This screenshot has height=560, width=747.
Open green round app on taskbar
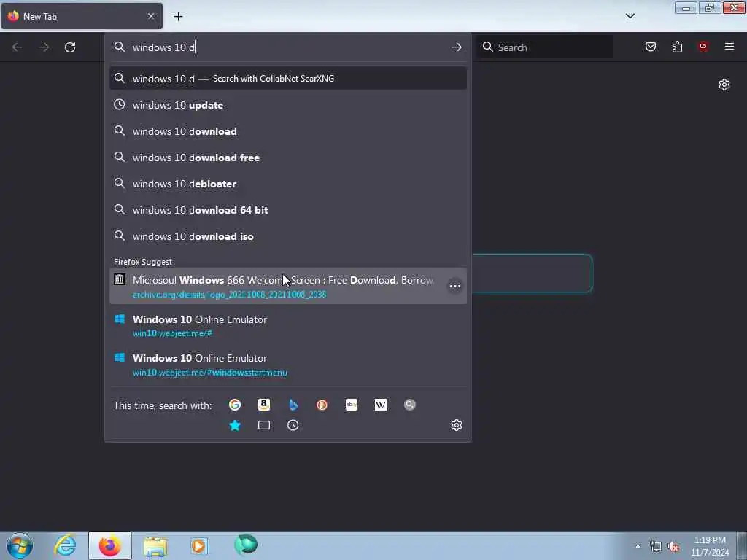(x=246, y=545)
